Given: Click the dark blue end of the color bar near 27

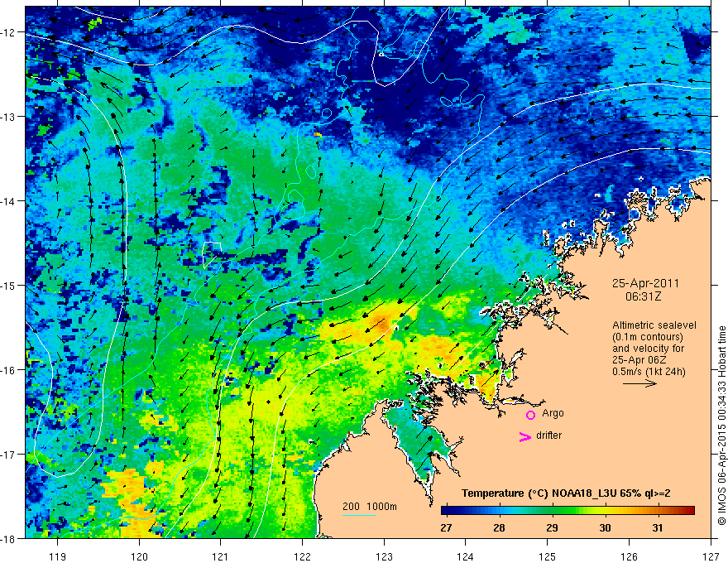Looking at the screenshot, I should click(x=447, y=511).
